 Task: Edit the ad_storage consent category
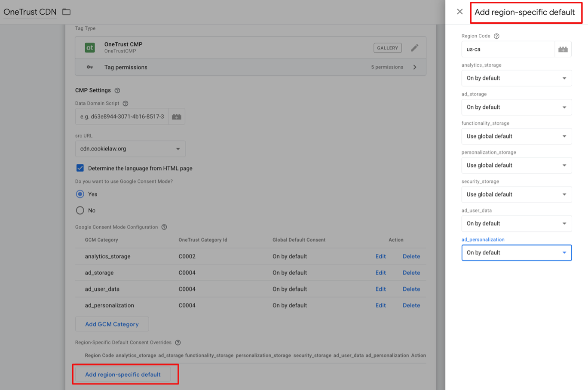coord(380,273)
